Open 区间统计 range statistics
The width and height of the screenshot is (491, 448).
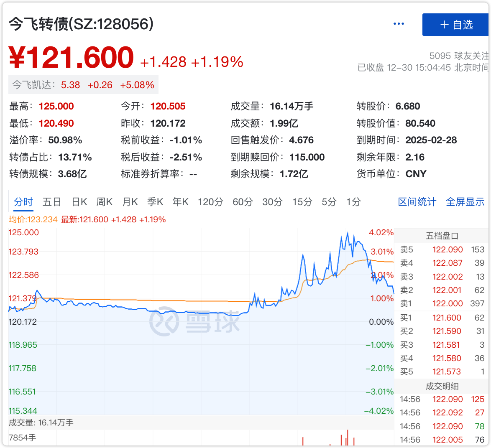tap(417, 202)
